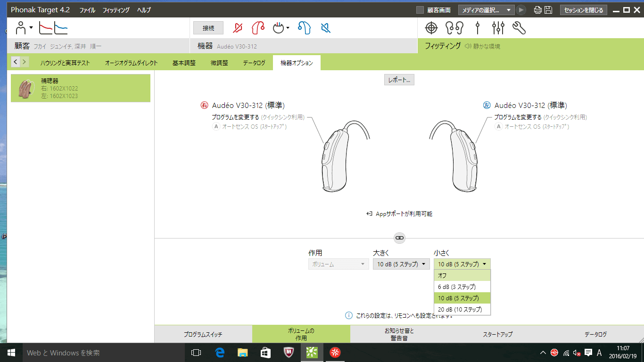Screen dimensions: 644x362
Task: Open the 作用 ボリューム dropdown
Action: tap(339, 264)
